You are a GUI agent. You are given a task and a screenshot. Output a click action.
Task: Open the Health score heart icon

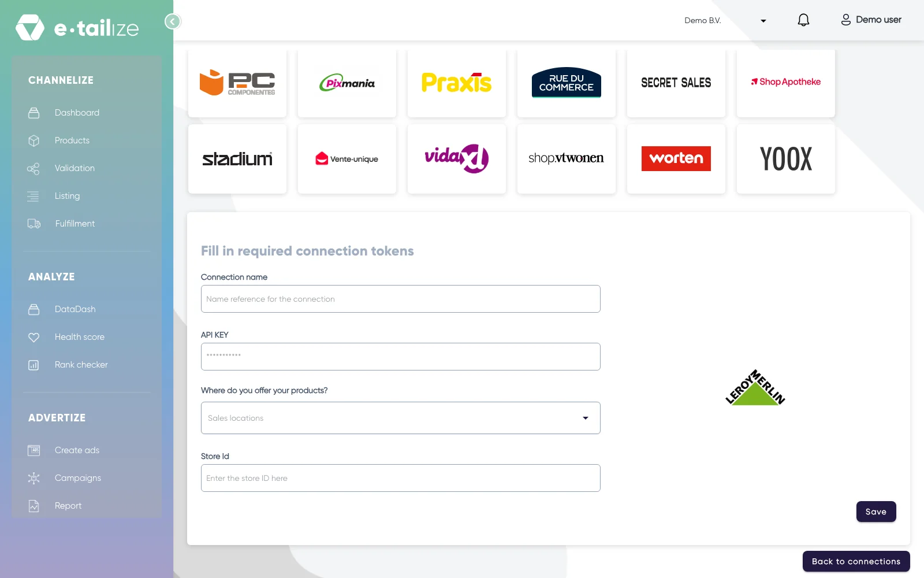[34, 337]
